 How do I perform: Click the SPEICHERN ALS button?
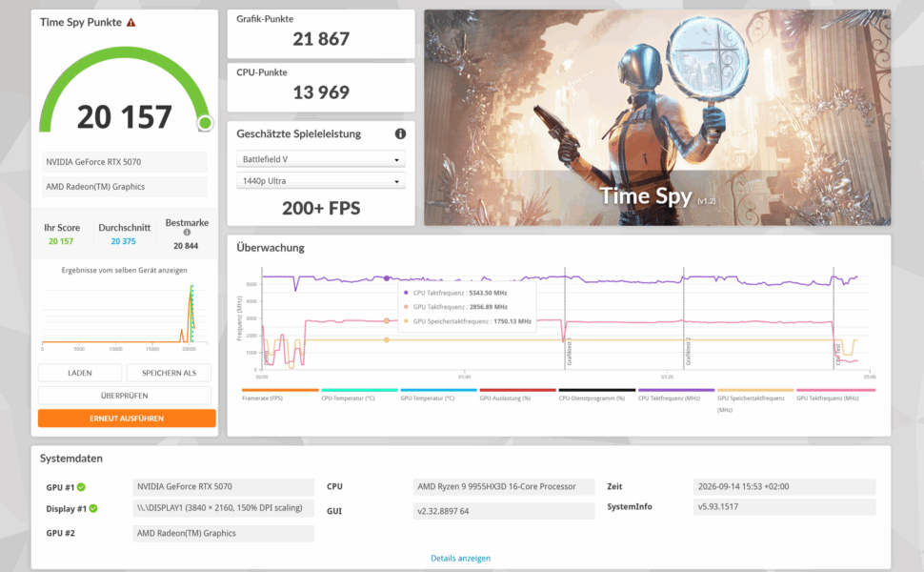[x=170, y=373]
